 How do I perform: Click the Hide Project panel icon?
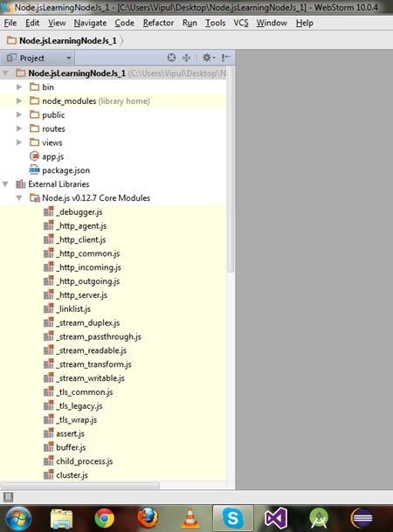[x=225, y=58]
